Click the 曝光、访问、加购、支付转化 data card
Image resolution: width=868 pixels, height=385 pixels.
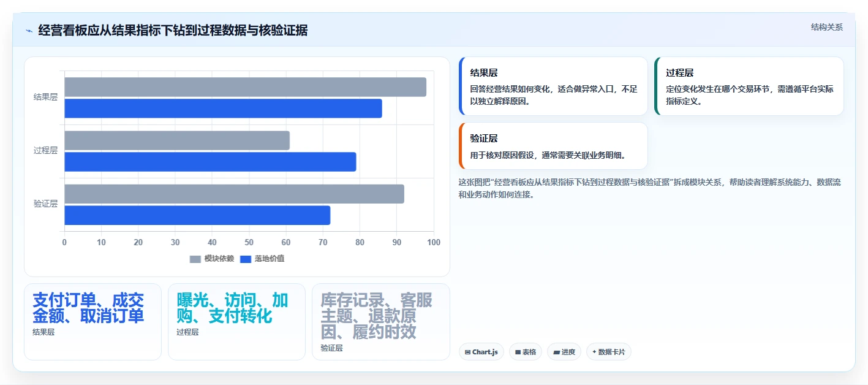click(236, 322)
